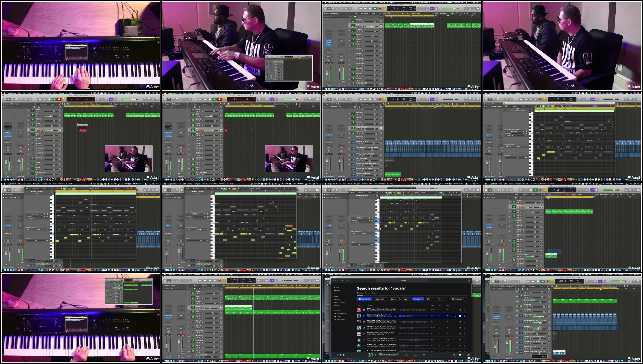The image size is (643, 364).
Task: Expand the BPM filter dropdown
Action: [430, 299]
